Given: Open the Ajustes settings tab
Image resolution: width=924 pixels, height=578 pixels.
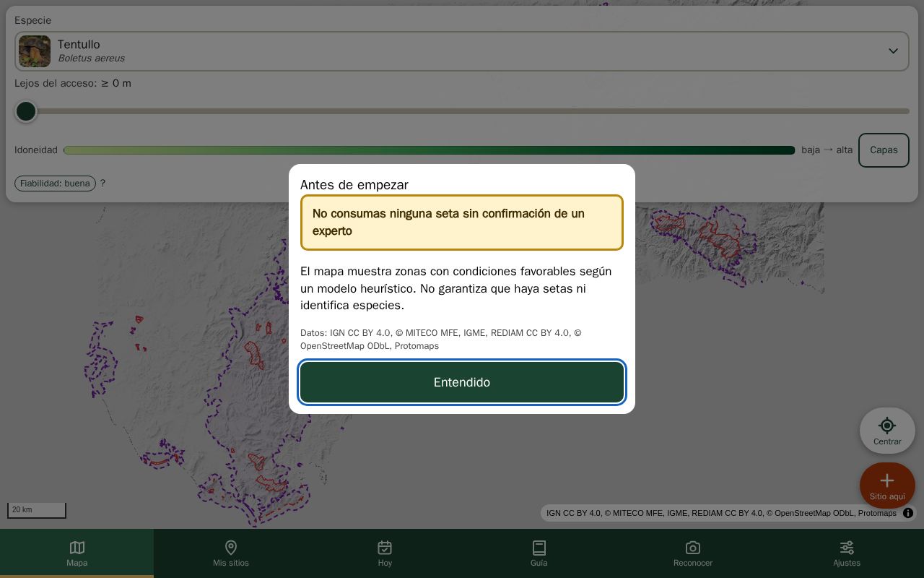Looking at the screenshot, I should [x=847, y=553].
